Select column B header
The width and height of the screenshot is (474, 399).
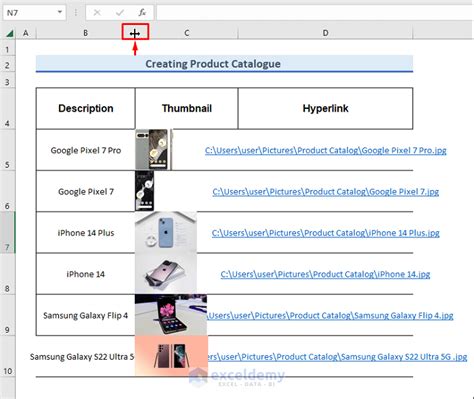(x=85, y=33)
